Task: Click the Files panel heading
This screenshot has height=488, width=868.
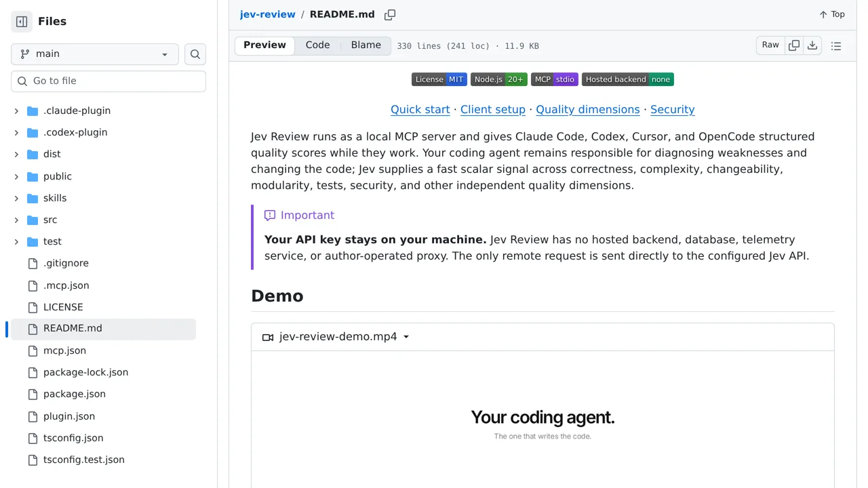Action: click(x=52, y=22)
